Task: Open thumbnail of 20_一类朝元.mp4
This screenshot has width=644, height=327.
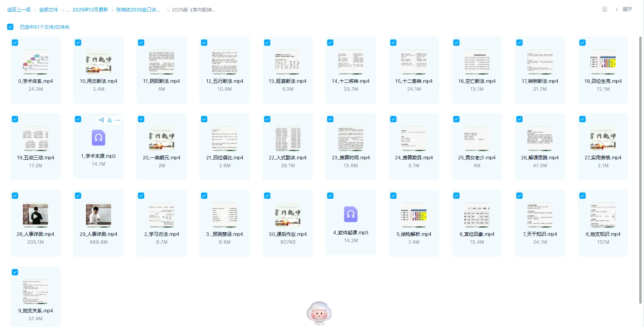Action: click(162, 138)
